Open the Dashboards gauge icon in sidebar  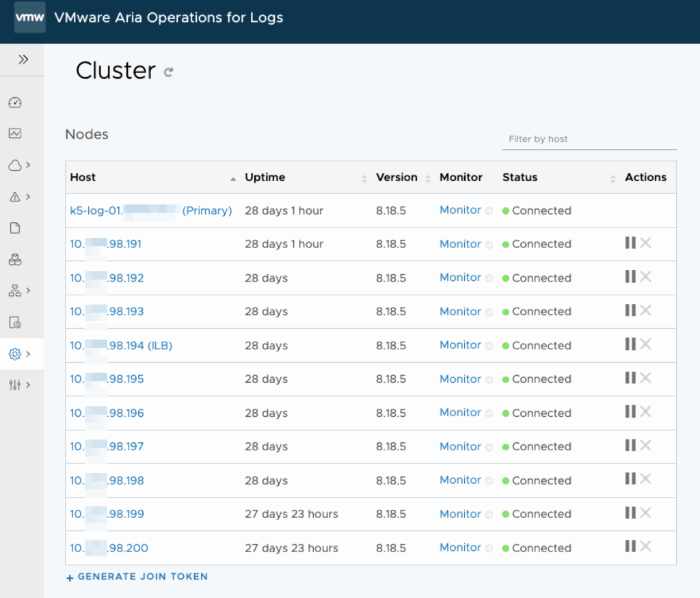[x=15, y=103]
